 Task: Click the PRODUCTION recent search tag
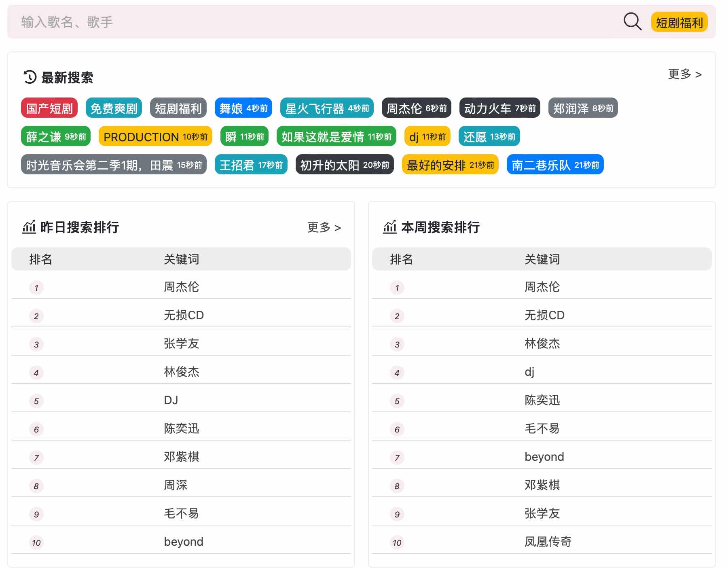(x=155, y=136)
